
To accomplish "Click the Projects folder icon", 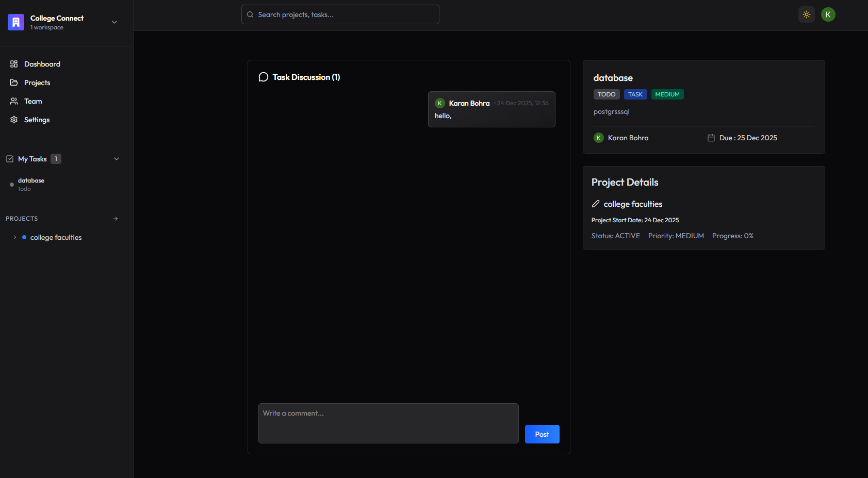I will point(14,83).
